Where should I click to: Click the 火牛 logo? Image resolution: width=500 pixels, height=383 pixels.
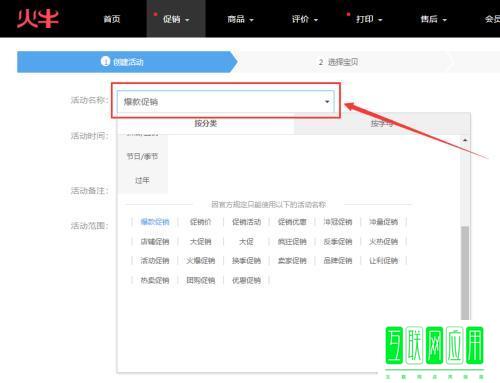pyautogui.click(x=38, y=18)
